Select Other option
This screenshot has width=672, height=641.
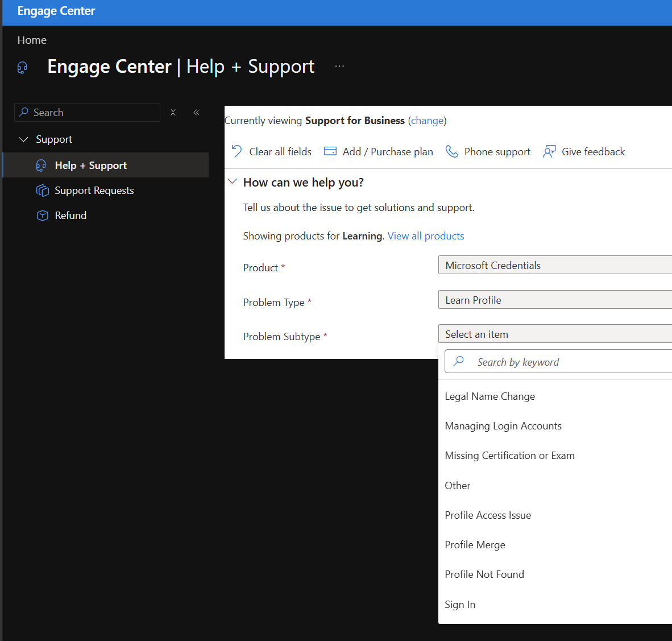[555, 485]
